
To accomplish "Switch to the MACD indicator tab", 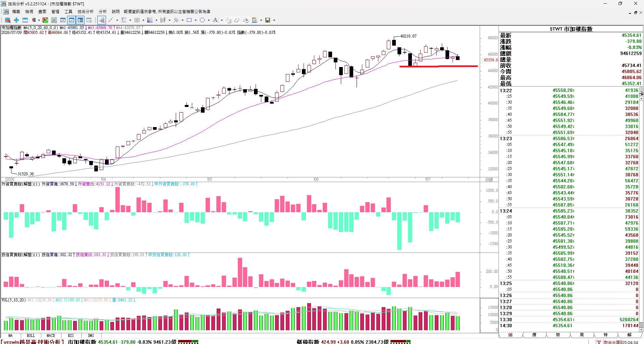I will tap(51, 335).
